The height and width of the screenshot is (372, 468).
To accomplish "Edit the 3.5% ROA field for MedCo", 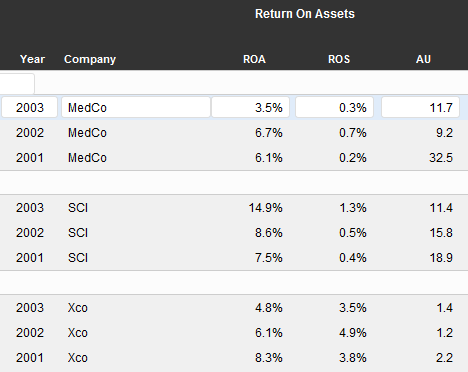I will click(x=250, y=107).
